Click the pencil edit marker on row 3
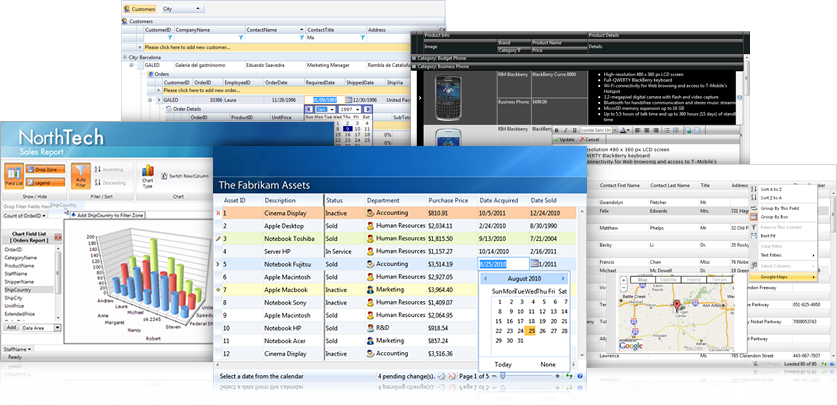Viewport: 837px width, 405px height. [218, 239]
